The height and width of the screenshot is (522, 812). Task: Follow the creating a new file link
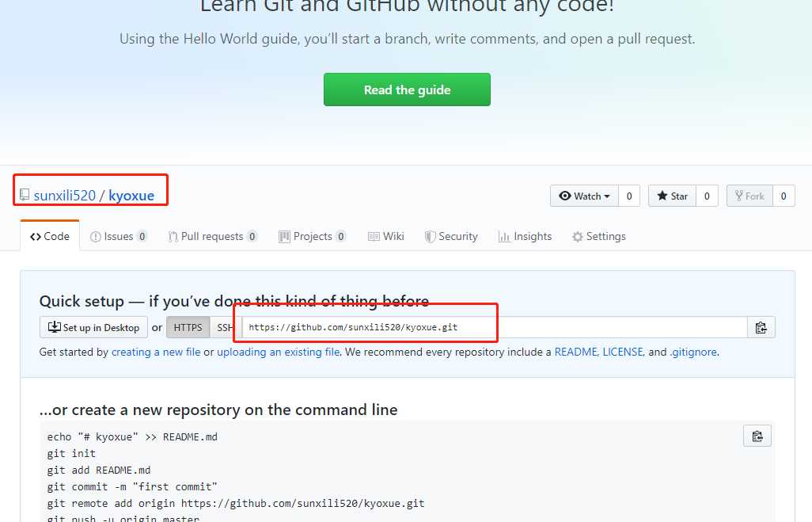tap(156, 352)
